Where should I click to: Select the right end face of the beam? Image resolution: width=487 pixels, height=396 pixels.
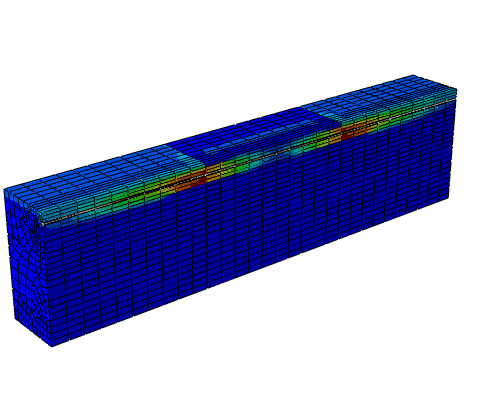tap(453, 143)
